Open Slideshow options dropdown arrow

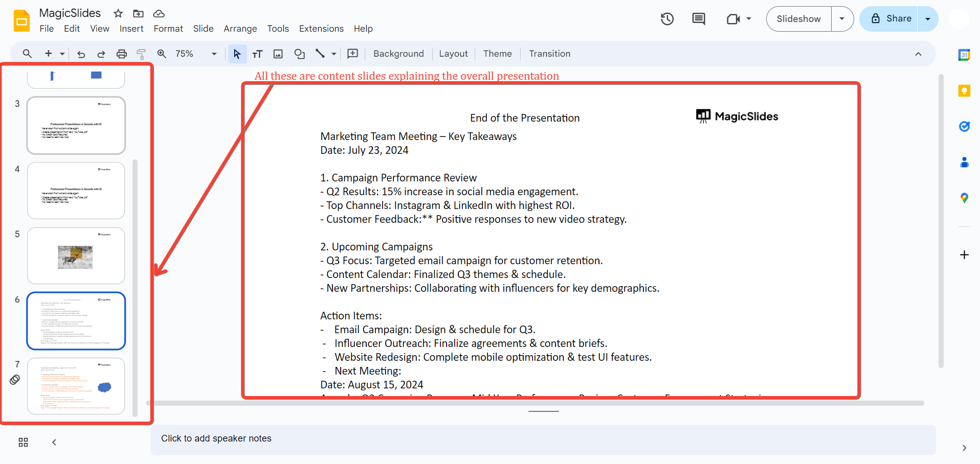point(842,19)
